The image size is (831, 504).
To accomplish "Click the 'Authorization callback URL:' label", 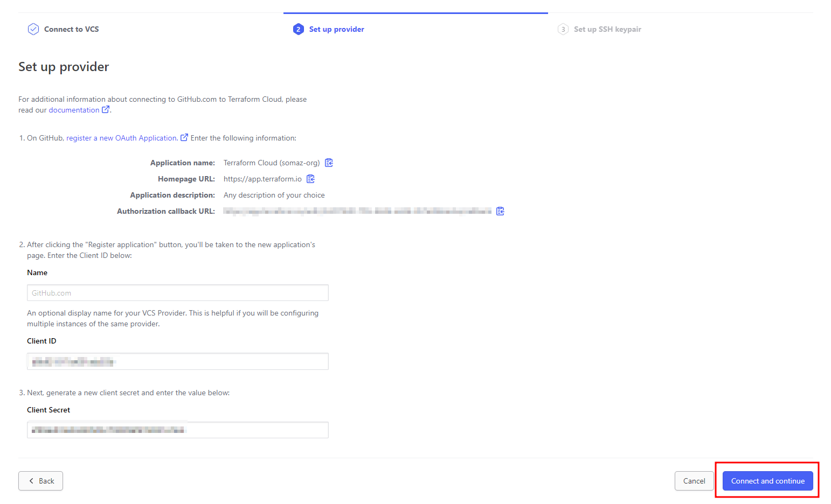I will pyautogui.click(x=166, y=211).
